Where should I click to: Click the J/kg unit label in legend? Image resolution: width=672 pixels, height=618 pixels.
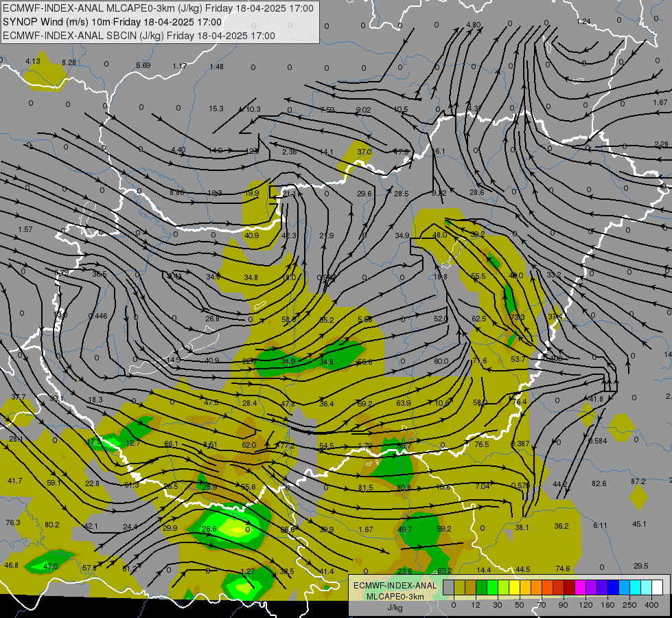[x=395, y=608]
